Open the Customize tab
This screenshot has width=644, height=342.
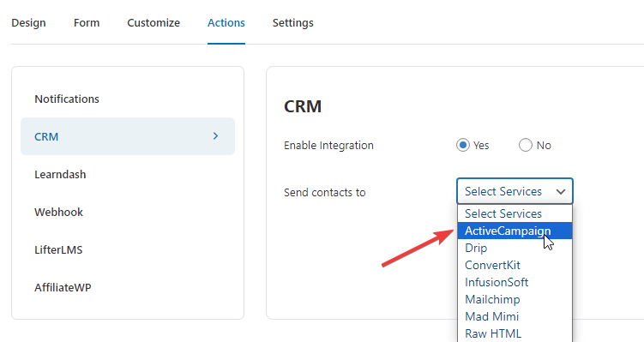click(x=153, y=22)
